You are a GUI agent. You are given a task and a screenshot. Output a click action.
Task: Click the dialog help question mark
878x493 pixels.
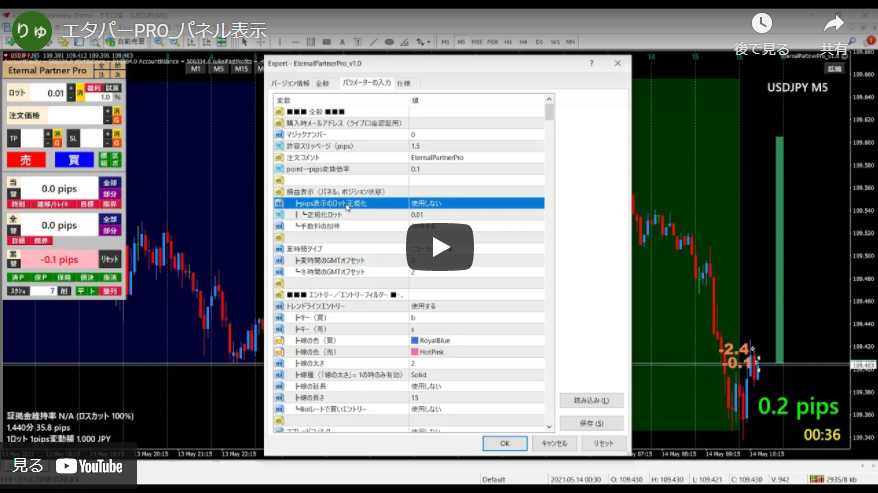point(591,63)
